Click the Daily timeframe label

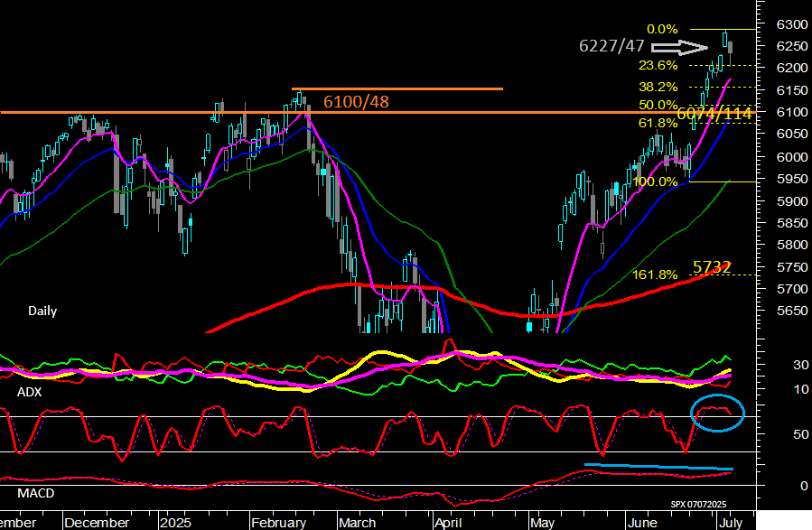pyautogui.click(x=42, y=311)
